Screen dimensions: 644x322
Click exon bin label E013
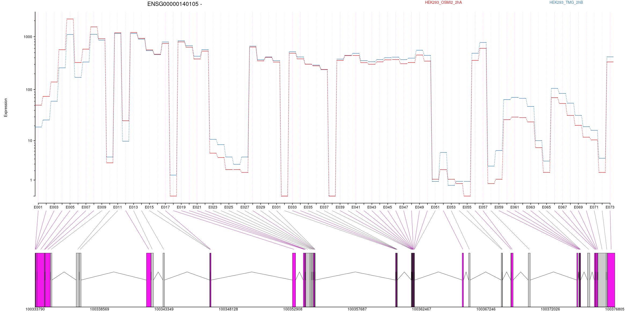click(133, 207)
